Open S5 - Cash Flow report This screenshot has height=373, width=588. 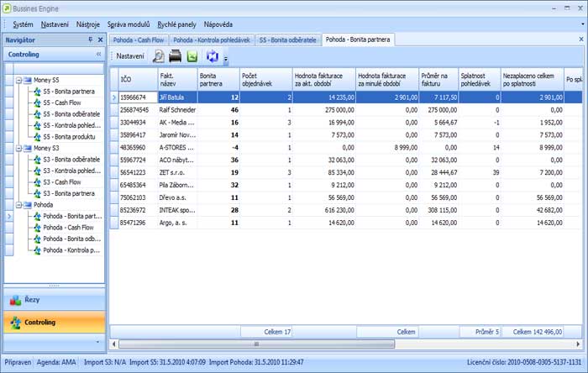click(x=61, y=103)
